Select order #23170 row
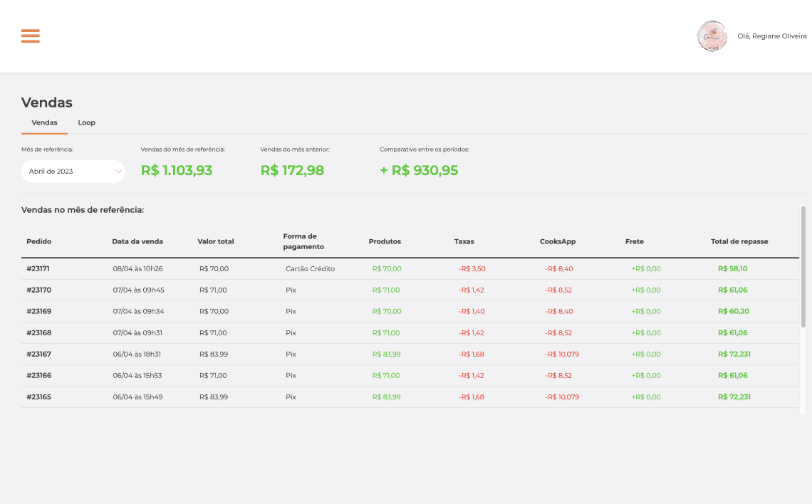The height and width of the screenshot is (504, 812). point(38,290)
